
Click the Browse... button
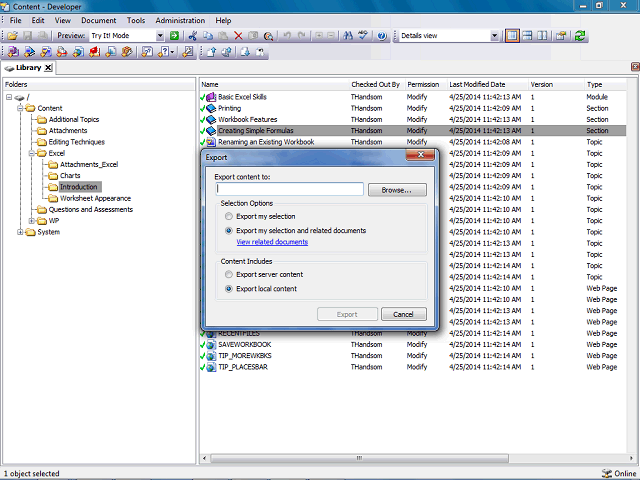click(397, 190)
